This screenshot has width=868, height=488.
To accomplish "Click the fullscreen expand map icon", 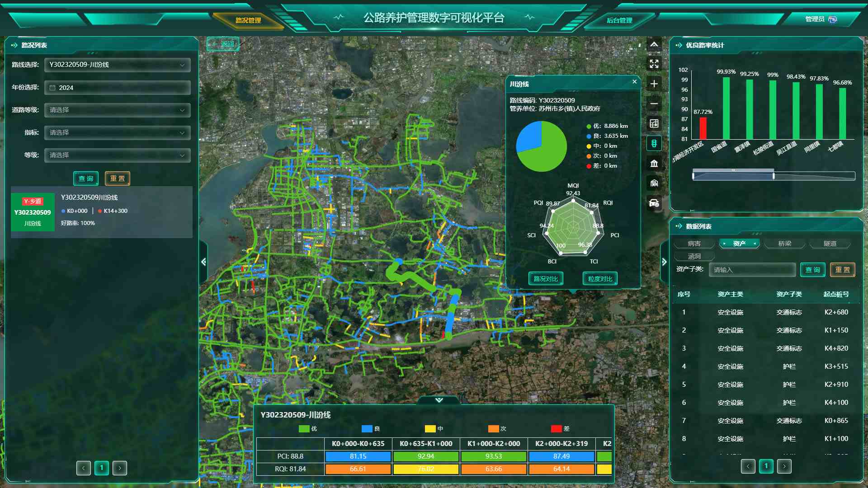I will (x=654, y=64).
